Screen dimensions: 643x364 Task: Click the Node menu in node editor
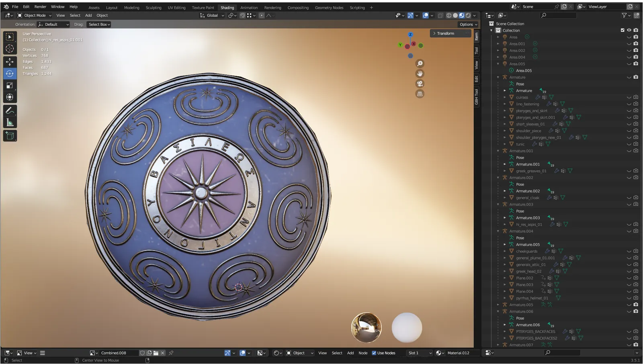coord(363,353)
